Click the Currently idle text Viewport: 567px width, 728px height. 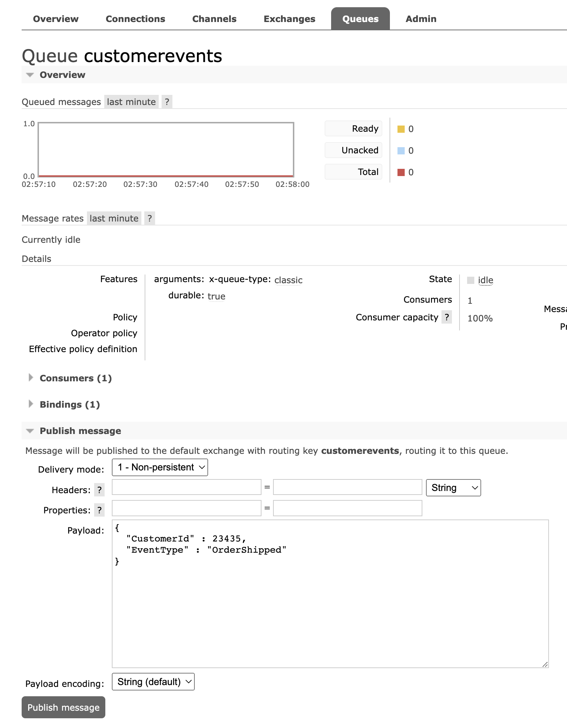click(x=51, y=240)
